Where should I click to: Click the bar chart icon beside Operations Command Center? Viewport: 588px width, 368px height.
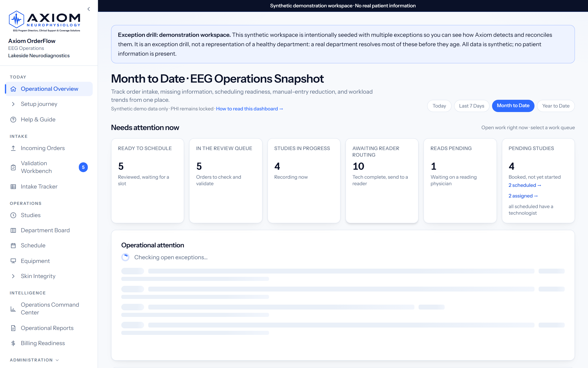coord(13,309)
